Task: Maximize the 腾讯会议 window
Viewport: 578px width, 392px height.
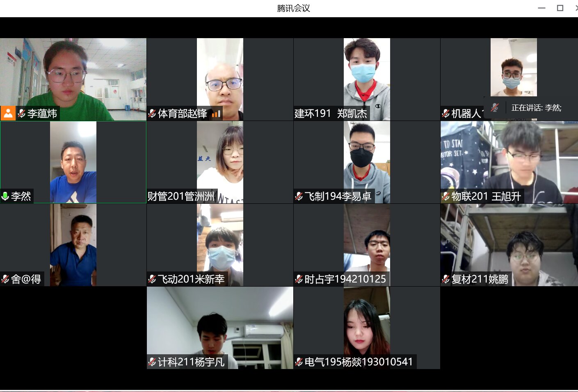Action: tap(560, 8)
